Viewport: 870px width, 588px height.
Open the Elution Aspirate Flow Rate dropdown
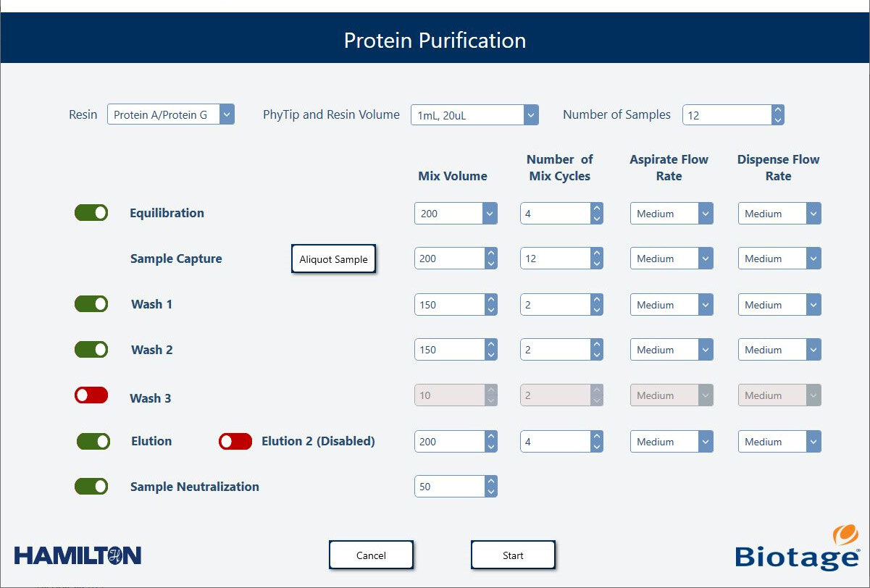tap(706, 441)
